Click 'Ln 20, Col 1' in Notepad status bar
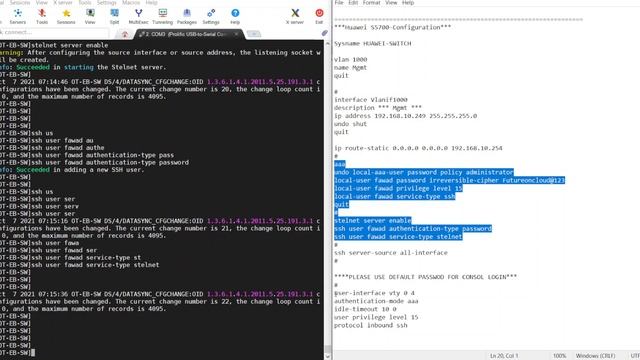 click(x=504, y=356)
